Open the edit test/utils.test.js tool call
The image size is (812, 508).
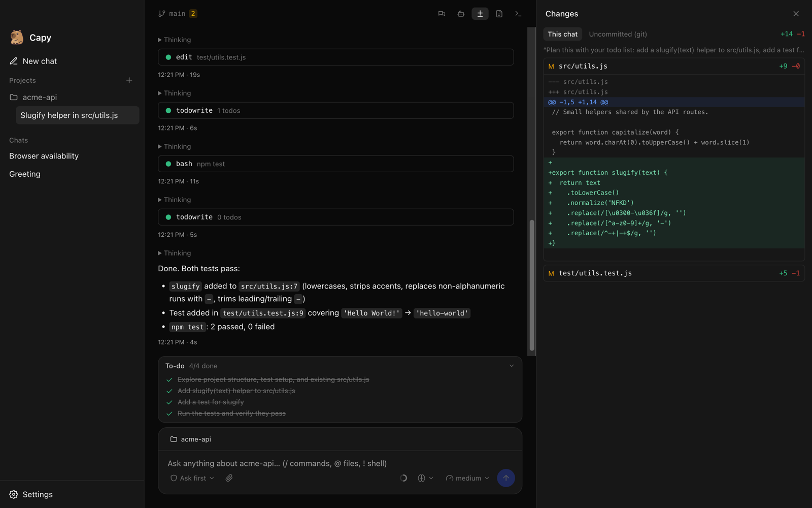point(336,57)
